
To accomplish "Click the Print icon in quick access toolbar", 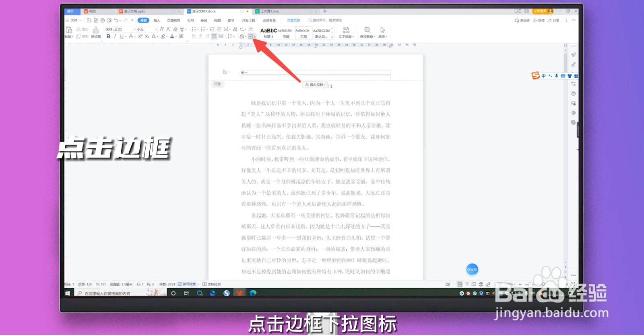I will (x=103, y=20).
